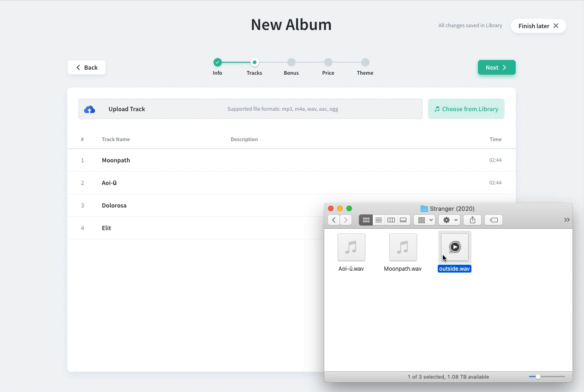Select the Aoi-ū track row
The image size is (584, 392).
[292, 183]
